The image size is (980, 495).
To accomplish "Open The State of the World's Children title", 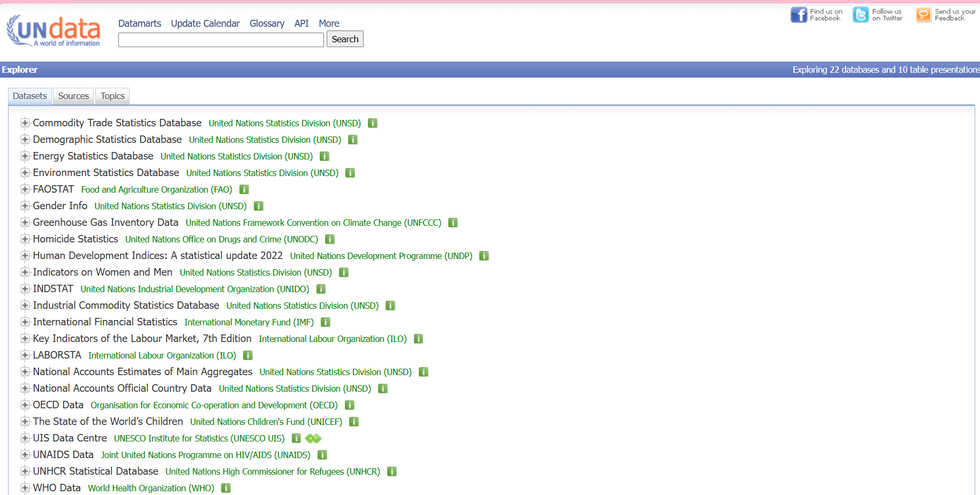I will pyautogui.click(x=108, y=421).
